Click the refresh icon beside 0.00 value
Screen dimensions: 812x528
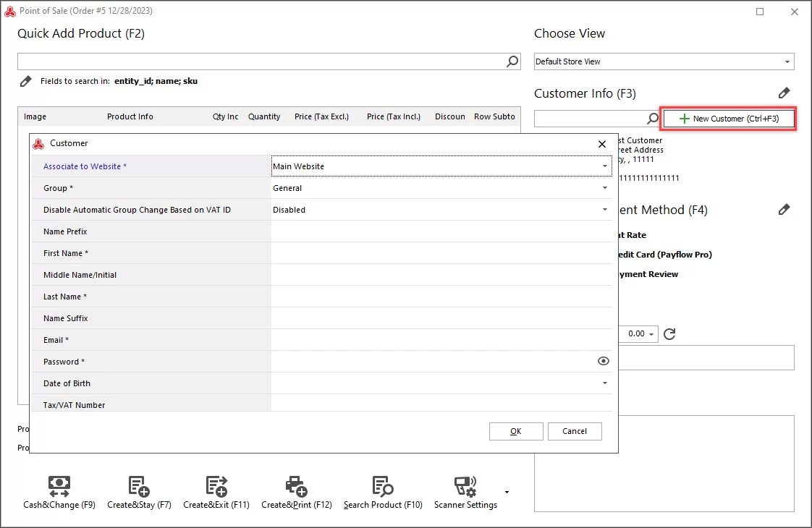[x=669, y=334]
